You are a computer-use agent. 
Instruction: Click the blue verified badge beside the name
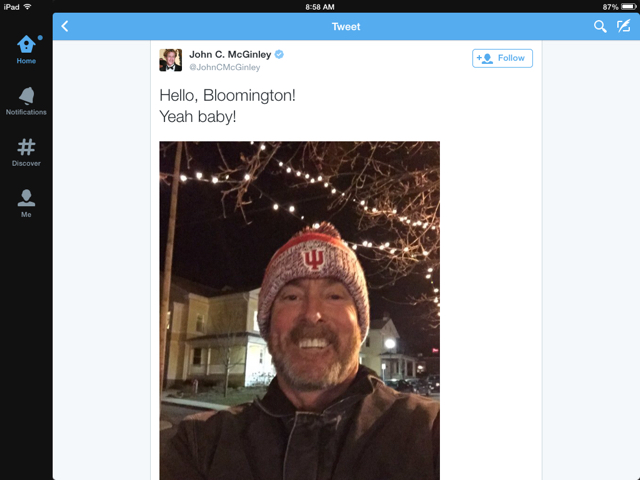click(x=280, y=54)
